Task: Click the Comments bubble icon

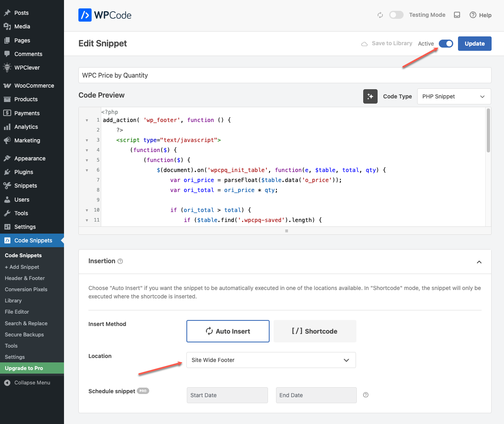Action: pyautogui.click(x=7, y=54)
